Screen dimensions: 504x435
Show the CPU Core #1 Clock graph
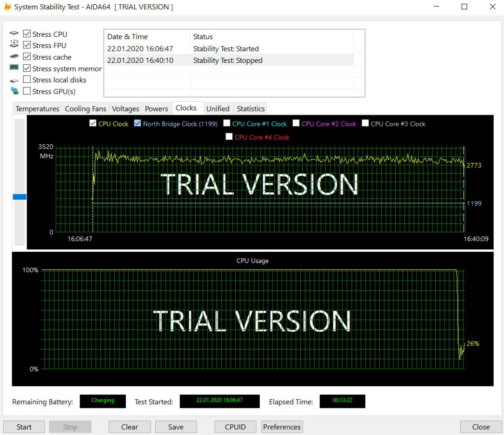coord(227,123)
